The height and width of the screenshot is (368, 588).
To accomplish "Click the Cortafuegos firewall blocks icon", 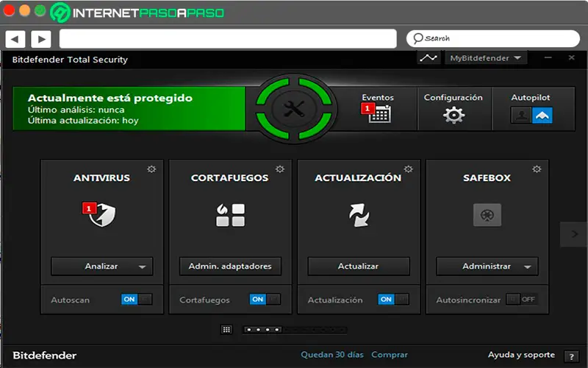I will click(x=230, y=215).
